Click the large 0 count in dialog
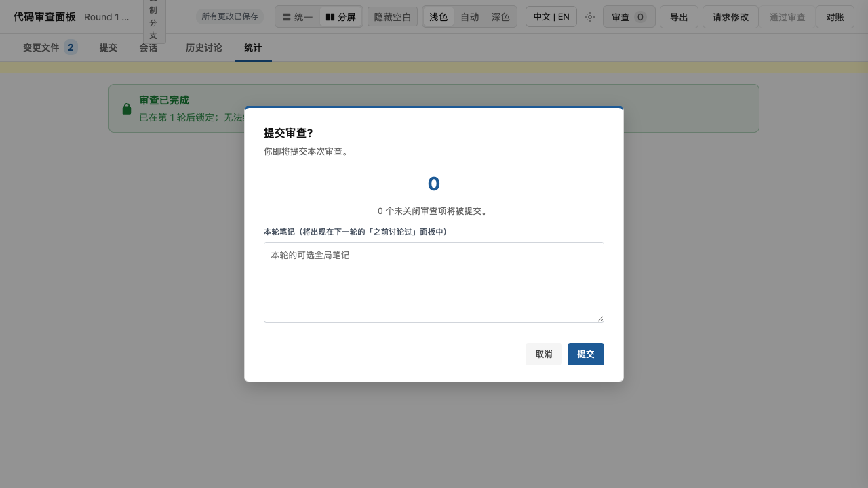The width and height of the screenshot is (868, 488). pyautogui.click(x=434, y=184)
